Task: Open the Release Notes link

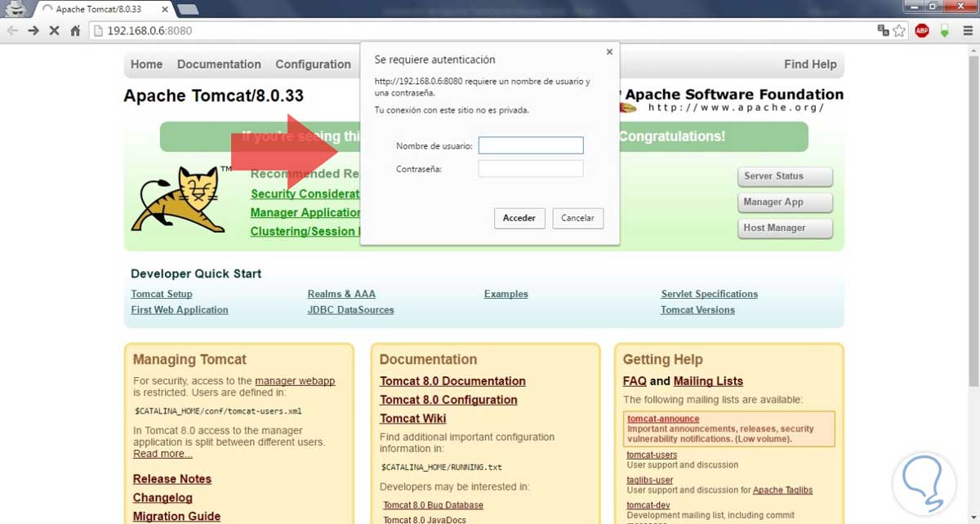Action: pyautogui.click(x=172, y=479)
